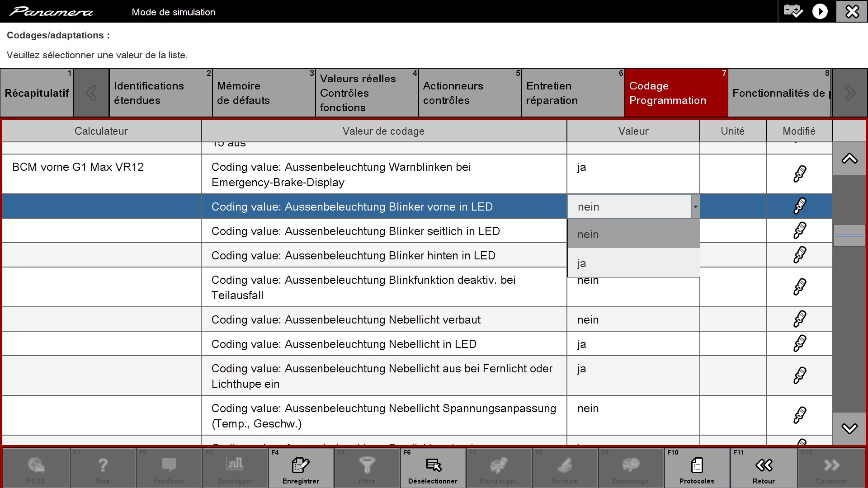Click the modified icon of Nebellicht verbaut row

coord(800,319)
